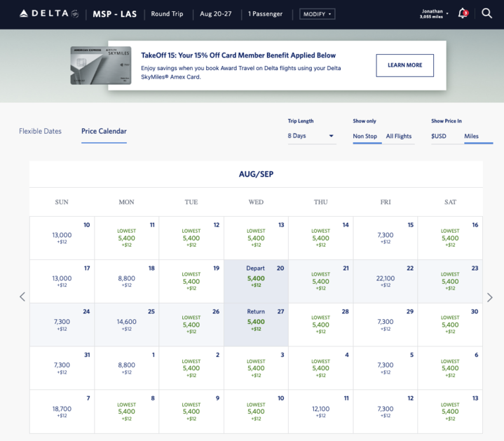Select August 14 lowest fare cell

pyautogui.click(x=321, y=238)
